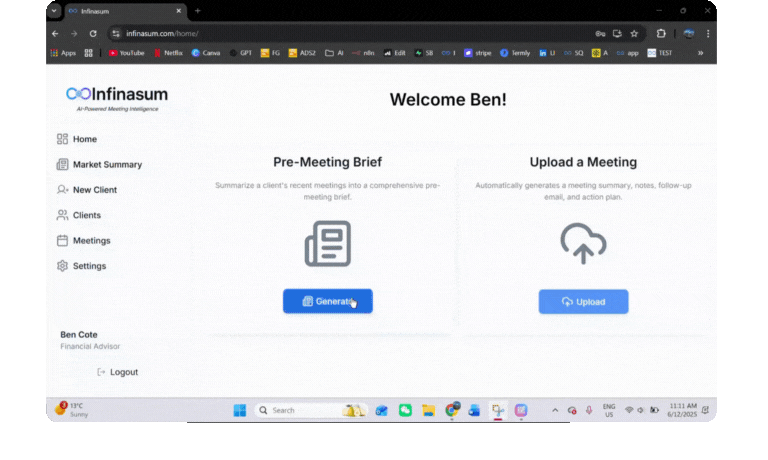Viewport: 768px width, 460px height.
Task: Click the browser forward arrow
Action: 74,34
